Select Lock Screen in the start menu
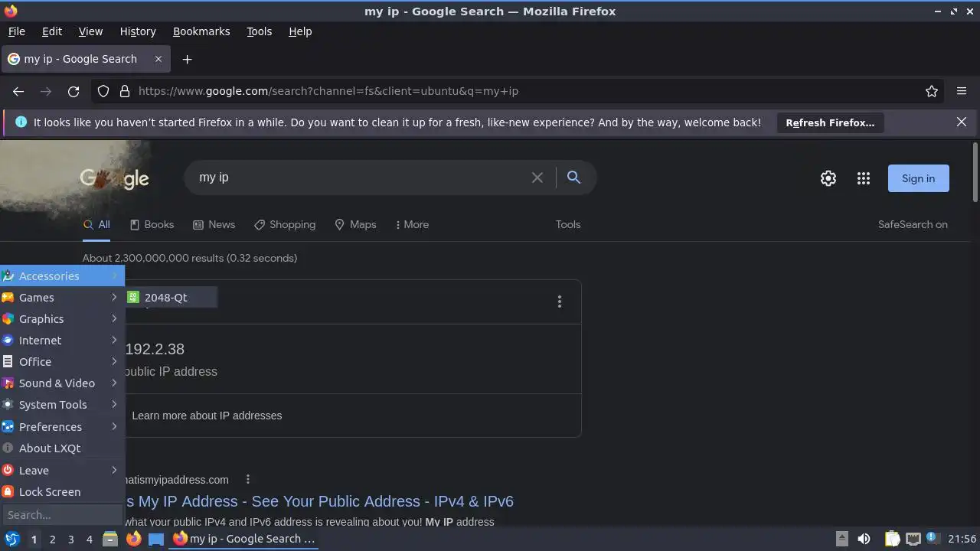Screen dimensions: 980x551 [62, 492]
